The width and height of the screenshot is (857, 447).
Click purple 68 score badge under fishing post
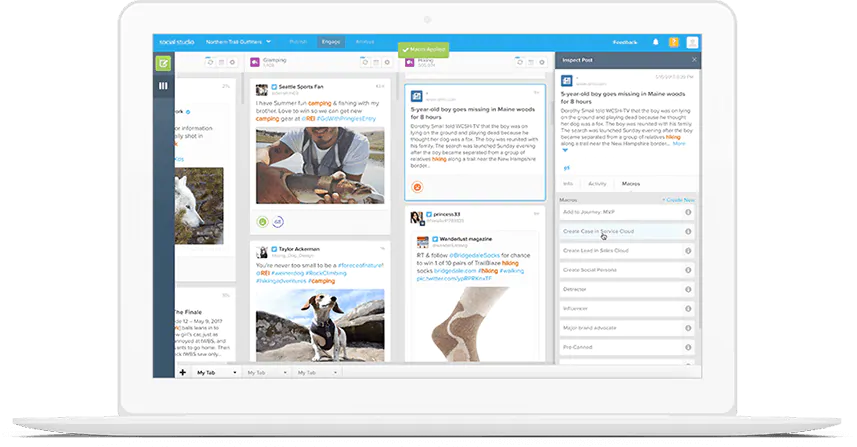click(278, 222)
